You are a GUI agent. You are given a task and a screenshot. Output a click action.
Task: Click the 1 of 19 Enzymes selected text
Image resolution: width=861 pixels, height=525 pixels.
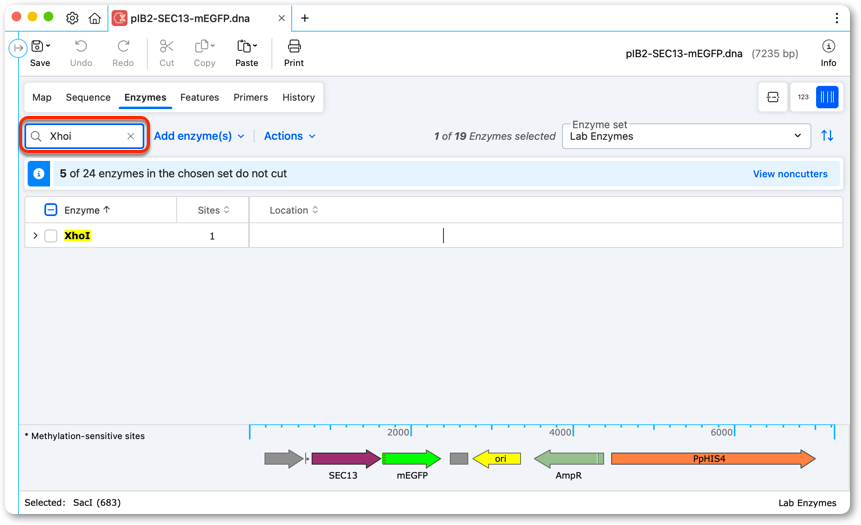click(x=495, y=136)
